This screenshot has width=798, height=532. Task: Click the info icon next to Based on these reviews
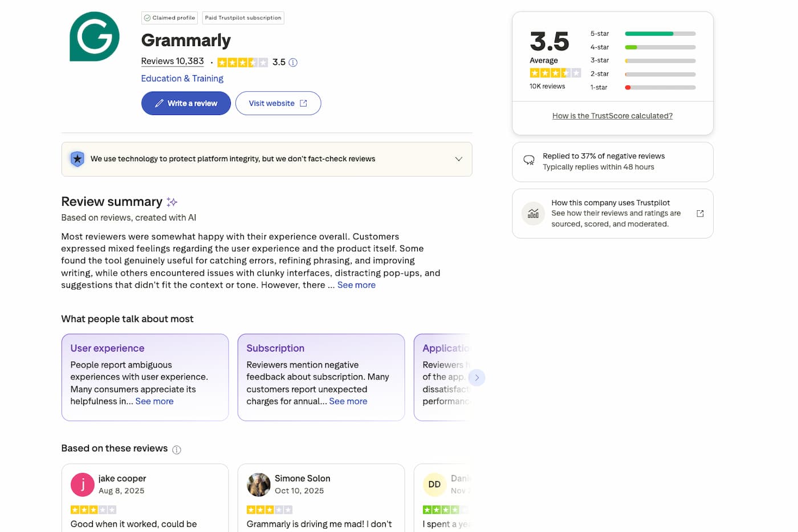tap(177, 449)
